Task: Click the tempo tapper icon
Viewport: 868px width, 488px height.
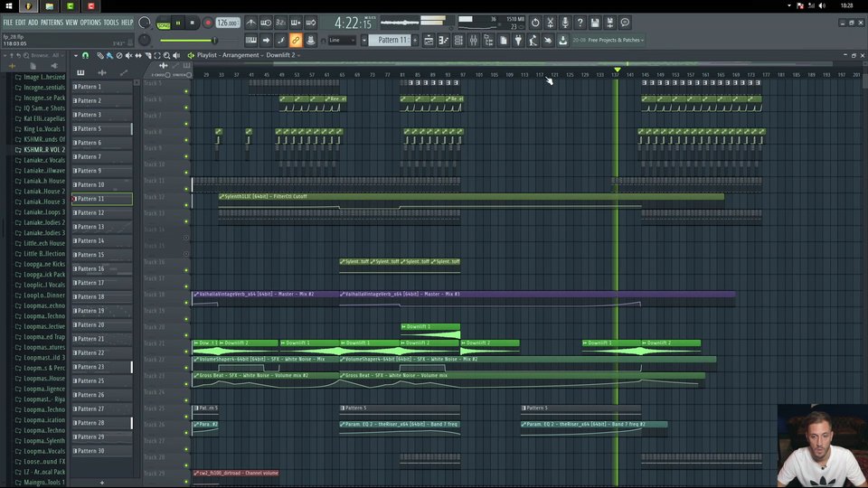Action: tap(533, 40)
